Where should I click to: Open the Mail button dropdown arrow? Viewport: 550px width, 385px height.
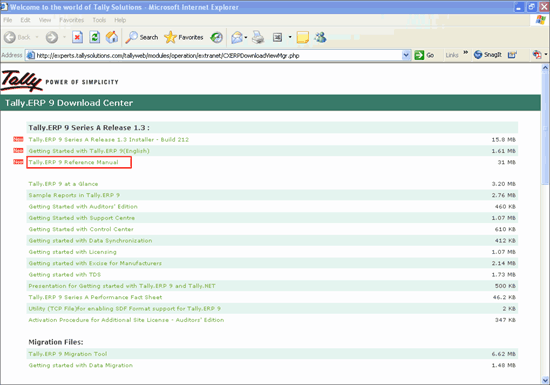click(x=246, y=37)
